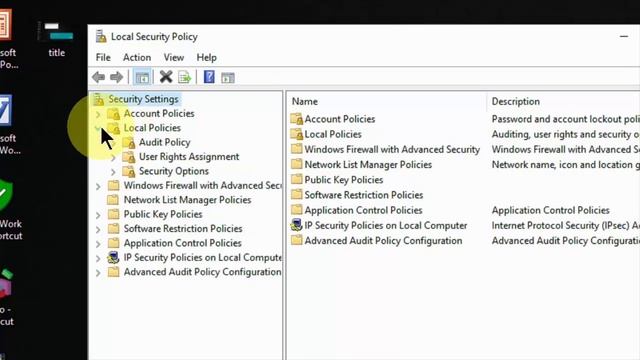Select Software Restriction Policies in tree
640x360 pixels.
tap(183, 229)
